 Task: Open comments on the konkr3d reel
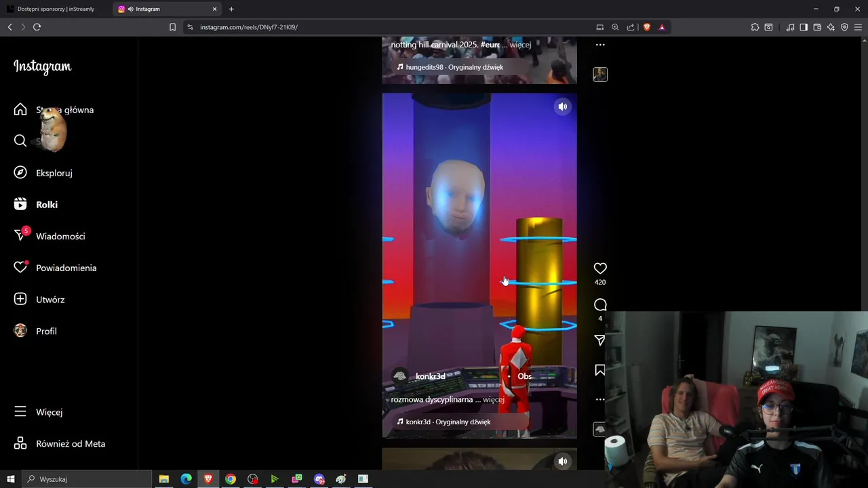click(600, 305)
